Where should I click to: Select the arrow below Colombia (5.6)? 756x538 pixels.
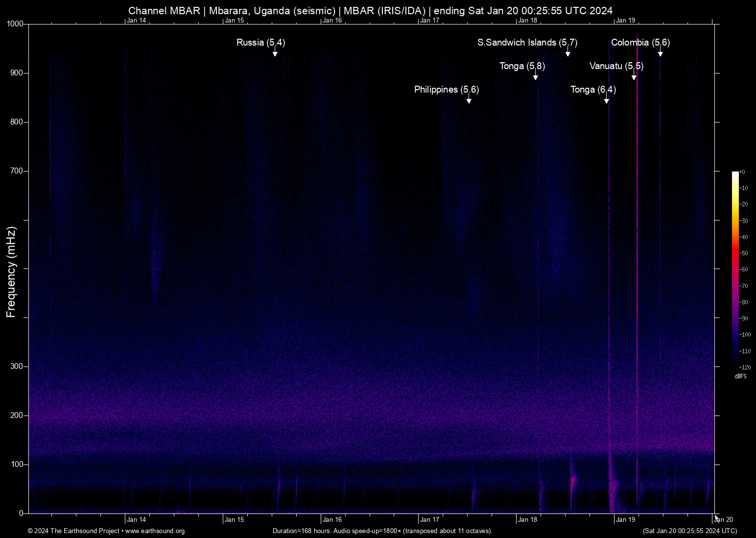[x=661, y=53]
